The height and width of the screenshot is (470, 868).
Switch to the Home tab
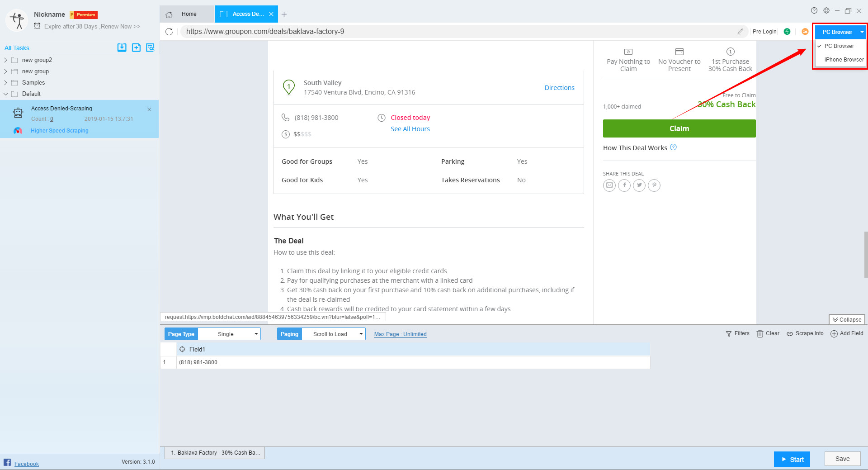click(x=187, y=14)
